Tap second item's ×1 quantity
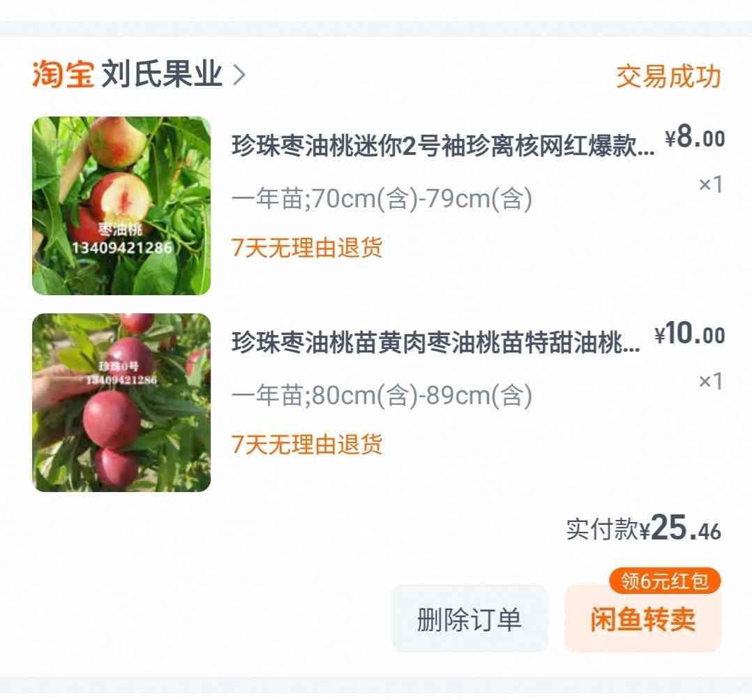 (x=710, y=382)
